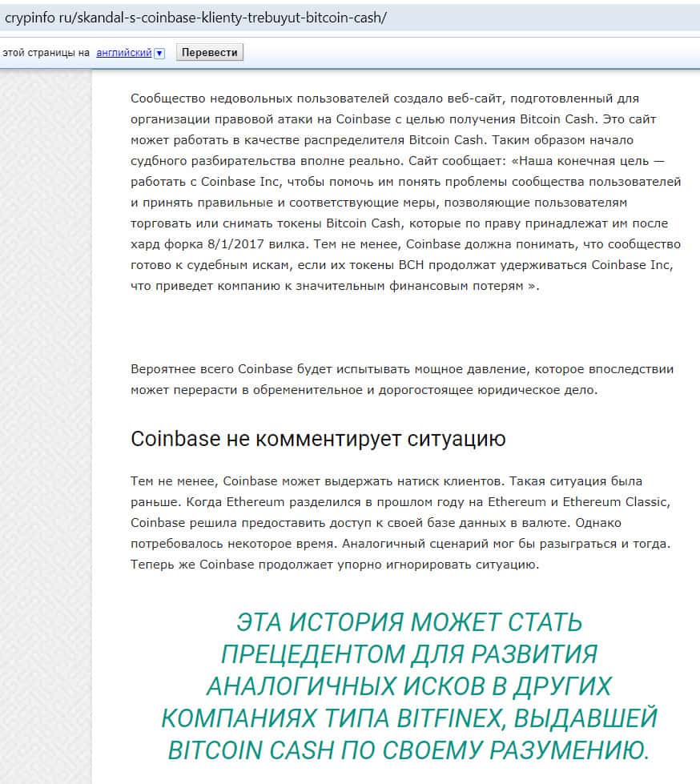Click the quote line 'BITCOIN CASH ПО СВОЕМУ РАЗУМЕНИЮ'
Image resolution: width=700 pixels, height=784 pixels.
tap(408, 750)
